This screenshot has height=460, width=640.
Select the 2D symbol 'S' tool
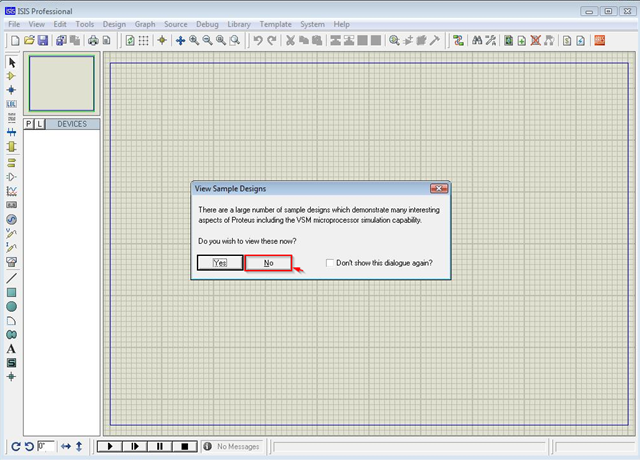click(x=11, y=363)
